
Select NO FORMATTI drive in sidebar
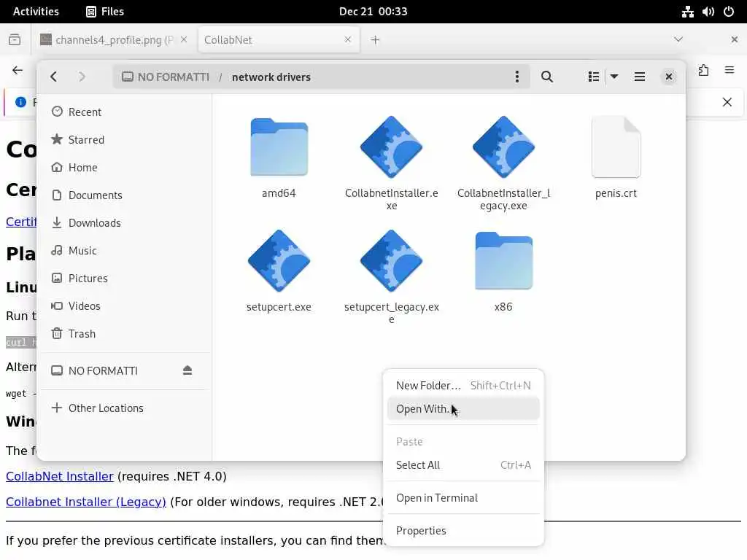click(x=103, y=370)
